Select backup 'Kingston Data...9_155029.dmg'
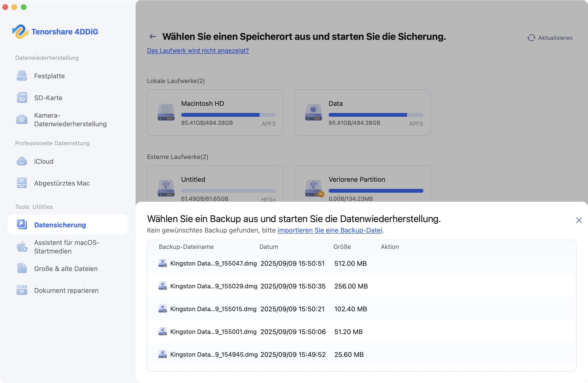Screen dimensions: 588x383 click(x=361, y=286)
